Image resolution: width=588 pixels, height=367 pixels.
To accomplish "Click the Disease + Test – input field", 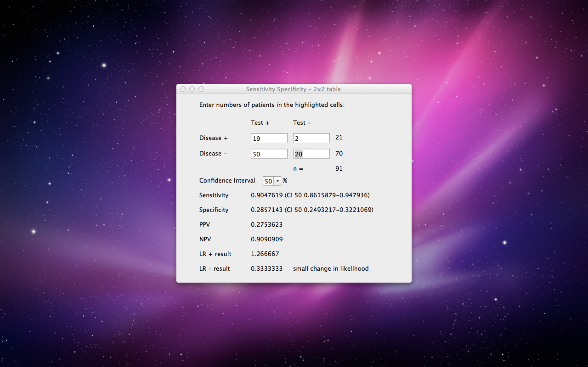I will point(311,138).
